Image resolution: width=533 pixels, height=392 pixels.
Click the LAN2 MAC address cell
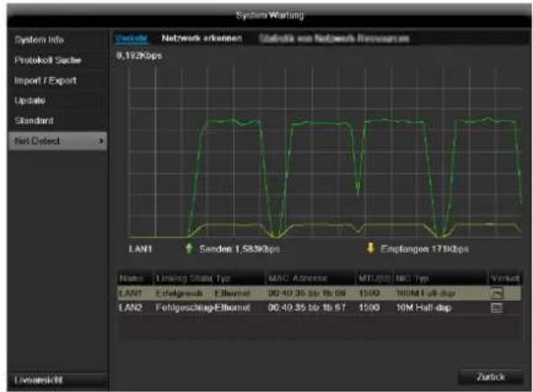click(x=307, y=307)
